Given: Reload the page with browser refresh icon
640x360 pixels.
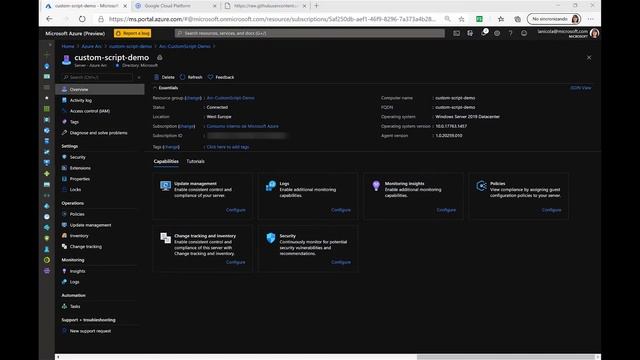Looking at the screenshot, I should (82, 19).
